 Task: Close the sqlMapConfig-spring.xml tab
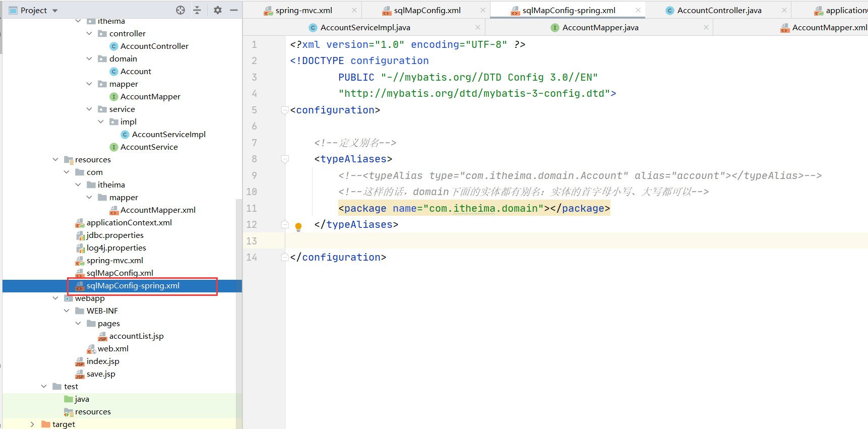638,10
